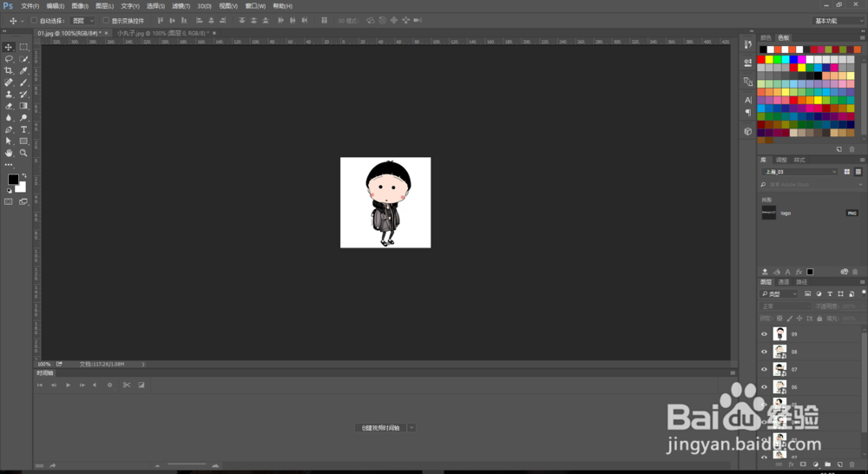This screenshot has height=474, width=868.
Task: Select the Path Selection tool
Action: 9,142
